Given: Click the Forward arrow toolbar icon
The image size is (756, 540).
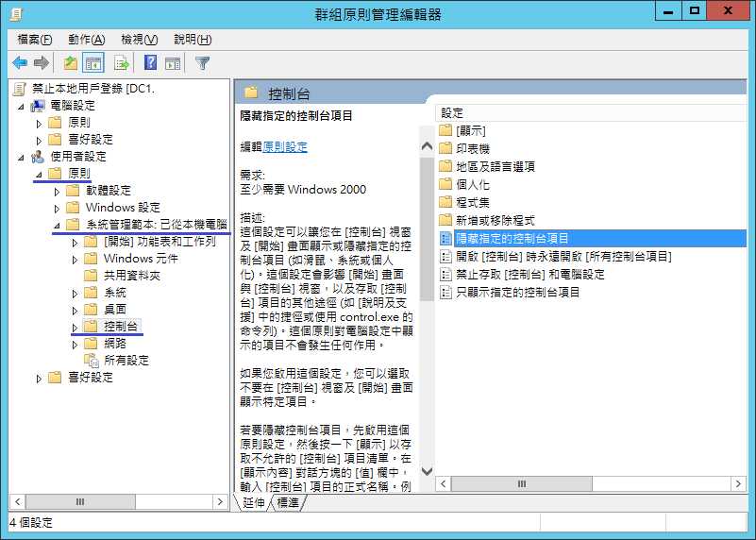Looking at the screenshot, I should (x=42, y=62).
